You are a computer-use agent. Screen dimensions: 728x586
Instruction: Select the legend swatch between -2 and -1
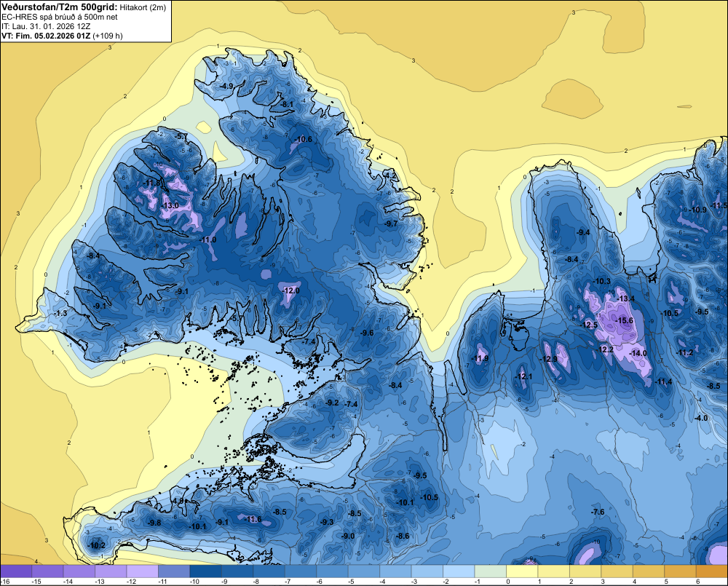pos(459,571)
